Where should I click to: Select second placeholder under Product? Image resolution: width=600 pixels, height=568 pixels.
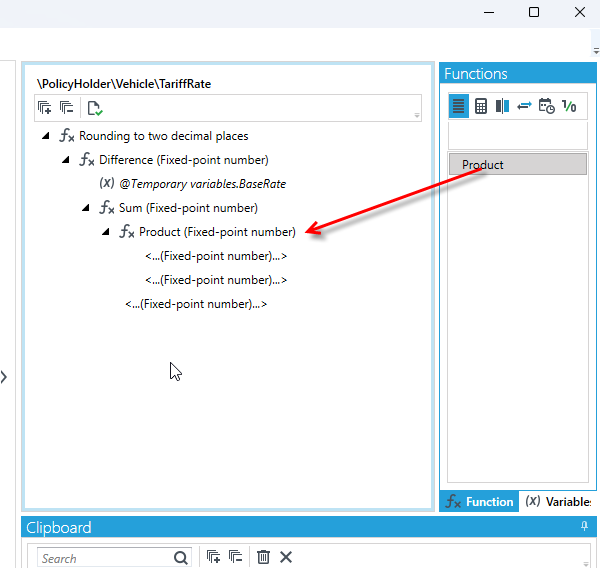pyautogui.click(x=216, y=280)
